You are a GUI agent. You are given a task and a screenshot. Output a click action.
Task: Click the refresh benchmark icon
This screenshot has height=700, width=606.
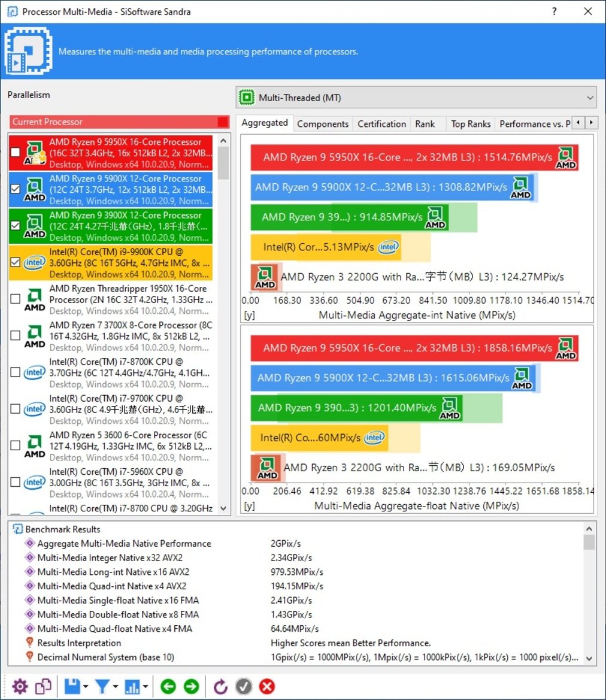coord(220,686)
